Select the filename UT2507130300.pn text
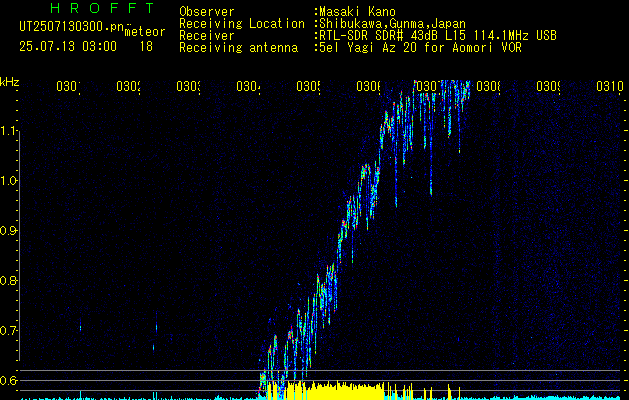This screenshot has width=629, height=400. [x=72, y=27]
